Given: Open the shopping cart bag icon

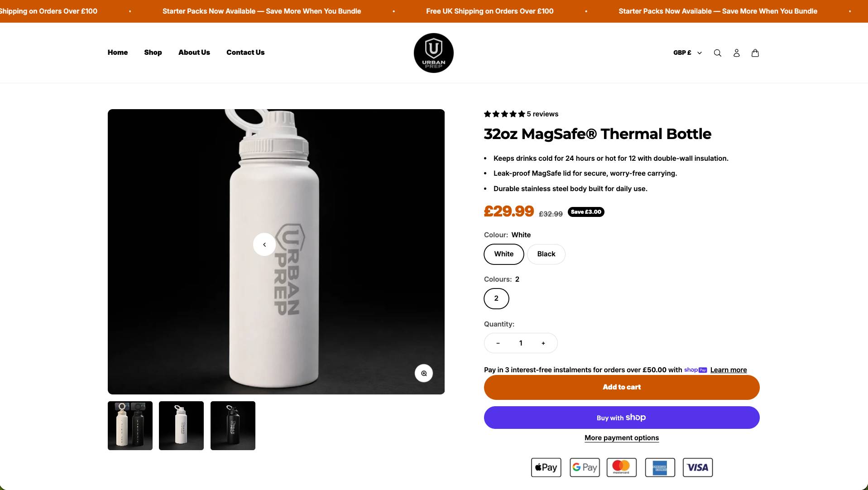Looking at the screenshot, I should [x=755, y=53].
